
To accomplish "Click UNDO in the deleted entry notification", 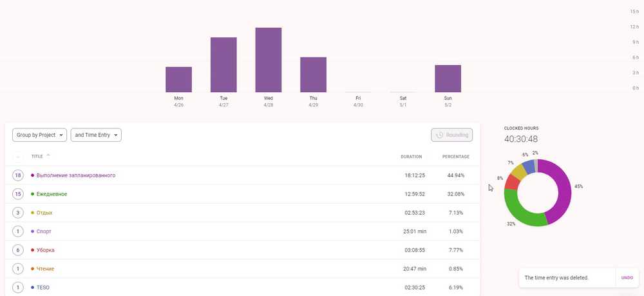I will (x=627, y=278).
